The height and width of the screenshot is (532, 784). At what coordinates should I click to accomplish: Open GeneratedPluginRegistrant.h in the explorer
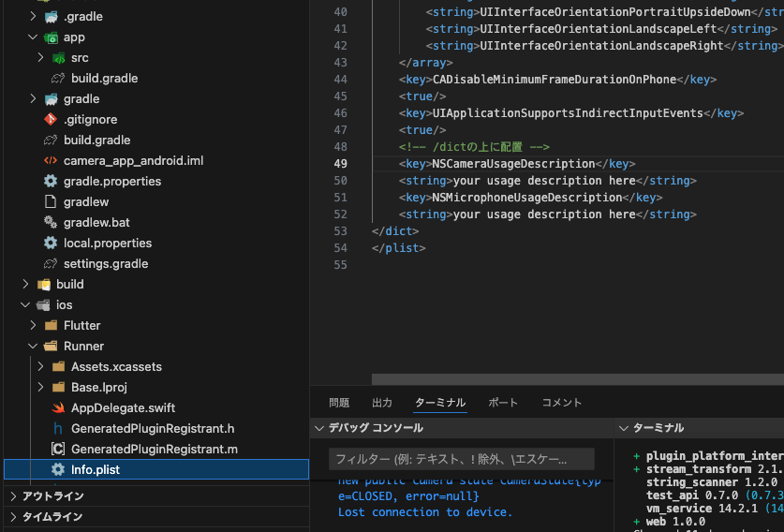click(x=153, y=428)
